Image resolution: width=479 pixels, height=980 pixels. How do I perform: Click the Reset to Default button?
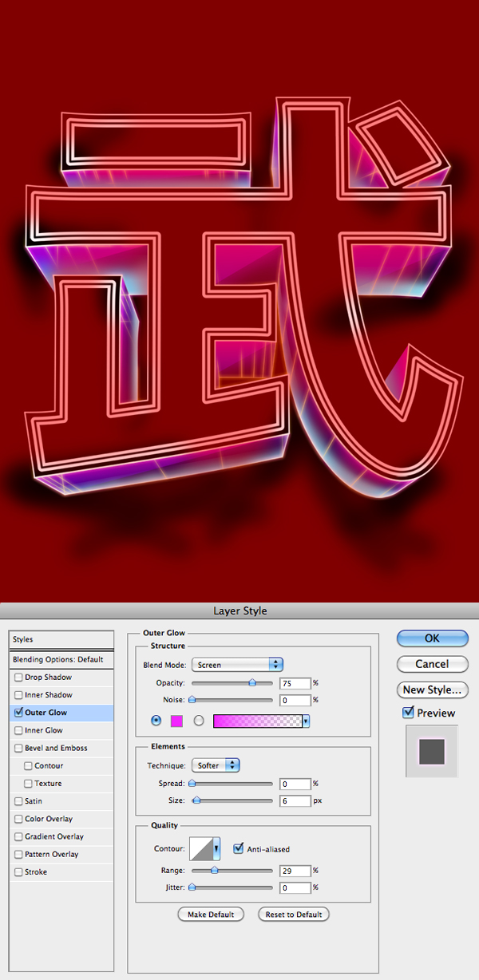(294, 914)
